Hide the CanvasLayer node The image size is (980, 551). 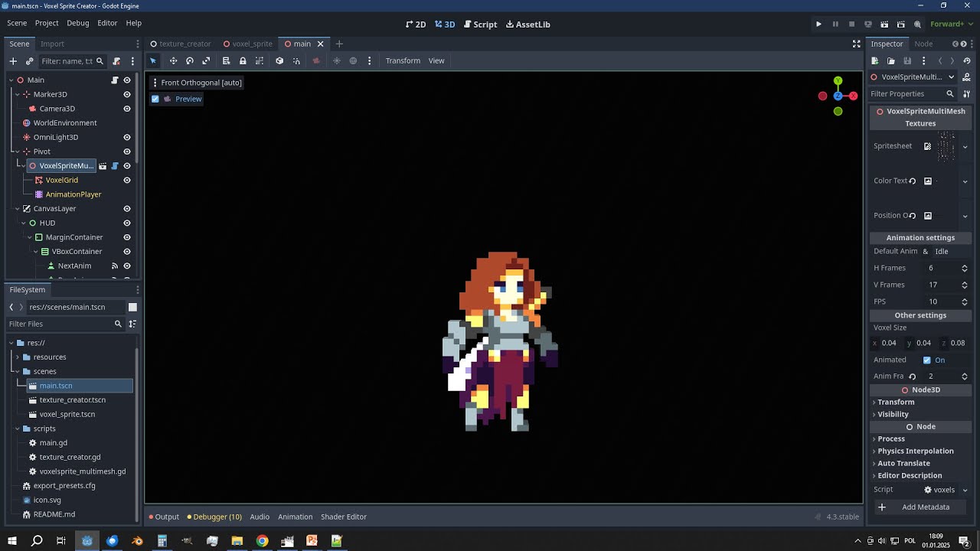tap(127, 208)
